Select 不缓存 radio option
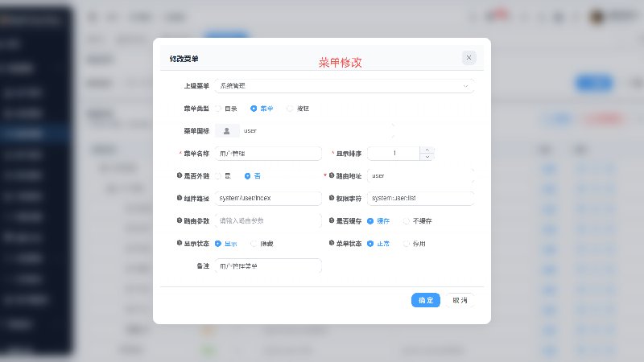Viewport: 644px width, 362px height. click(417, 220)
